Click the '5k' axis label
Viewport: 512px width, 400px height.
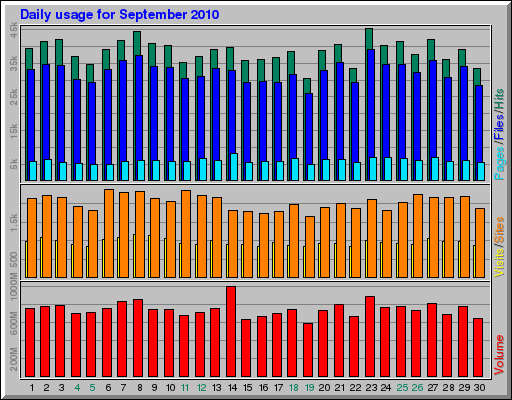[14, 164]
